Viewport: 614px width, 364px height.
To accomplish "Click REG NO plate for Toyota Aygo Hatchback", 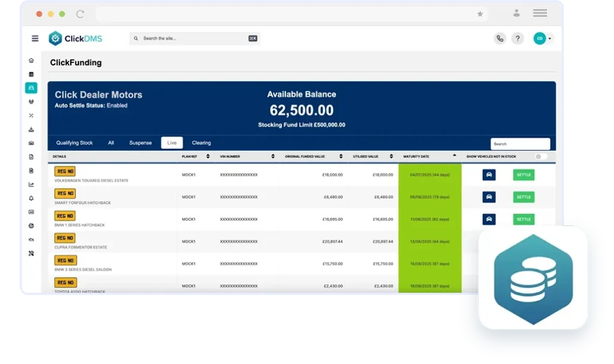I will pyautogui.click(x=65, y=282).
